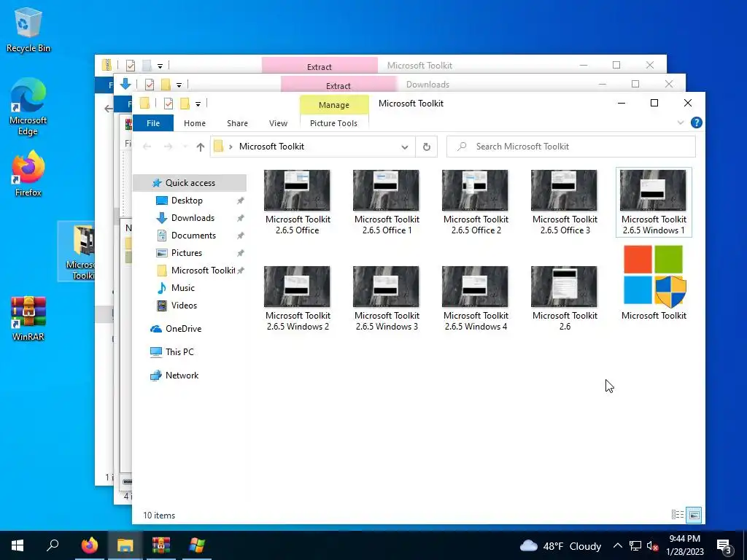Image resolution: width=747 pixels, height=560 pixels.
Task: Click Extract tab in Downloads window
Action: tap(338, 85)
